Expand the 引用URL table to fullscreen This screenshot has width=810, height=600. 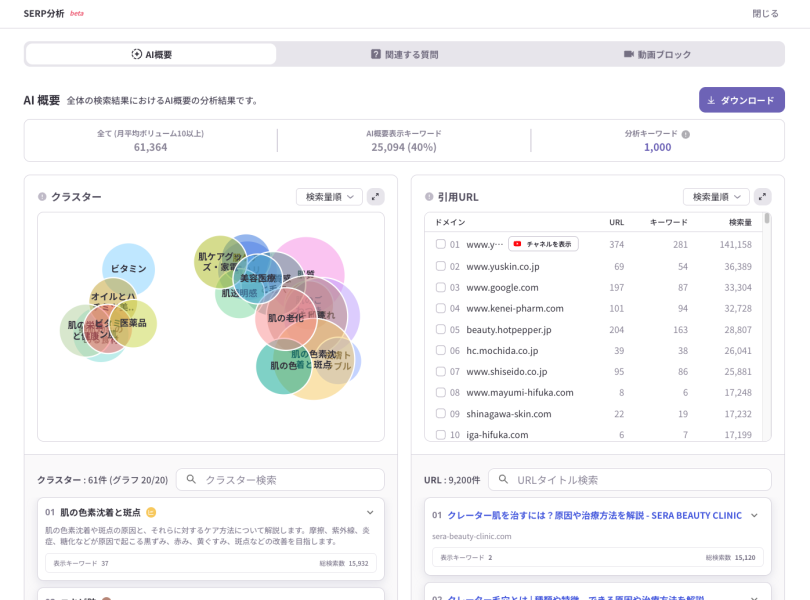762,197
